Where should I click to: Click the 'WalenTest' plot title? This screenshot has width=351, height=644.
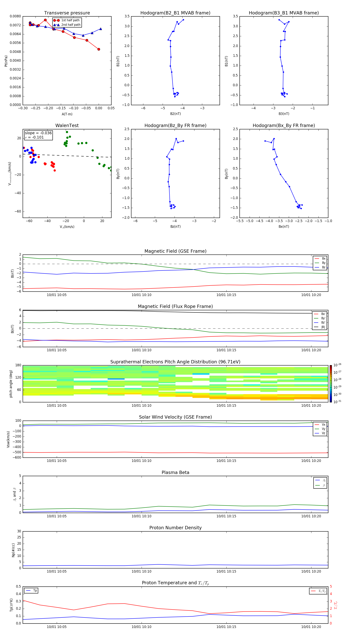tap(67, 125)
